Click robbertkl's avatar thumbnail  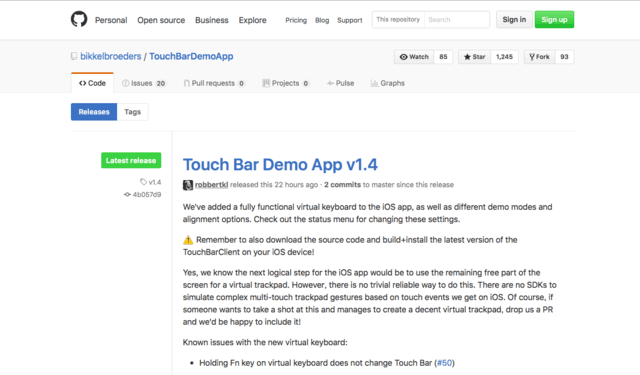coord(188,185)
